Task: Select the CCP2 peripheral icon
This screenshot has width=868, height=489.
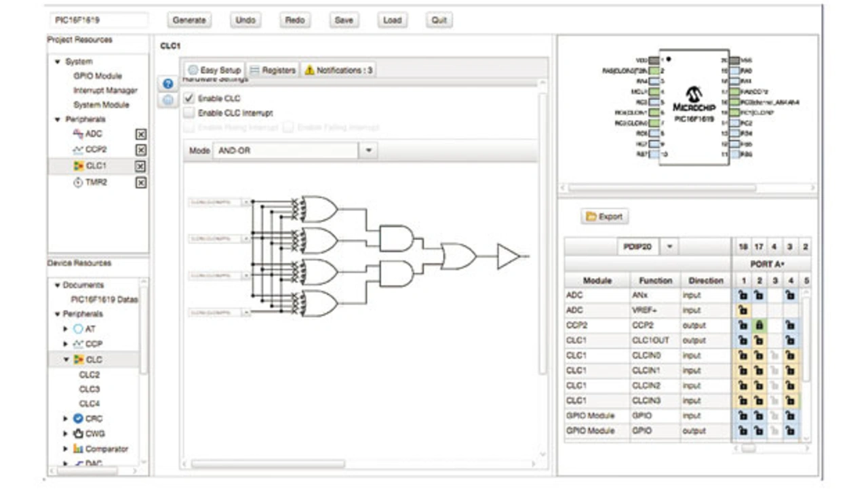Action: (78, 150)
